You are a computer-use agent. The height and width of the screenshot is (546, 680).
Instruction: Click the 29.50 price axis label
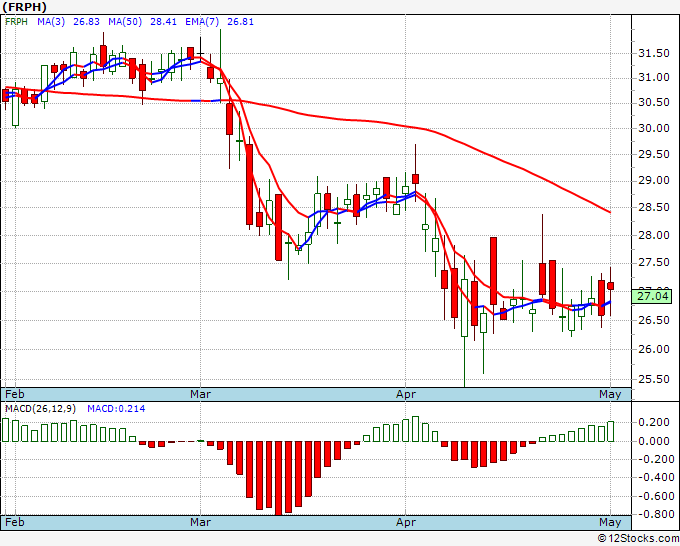(x=654, y=154)
